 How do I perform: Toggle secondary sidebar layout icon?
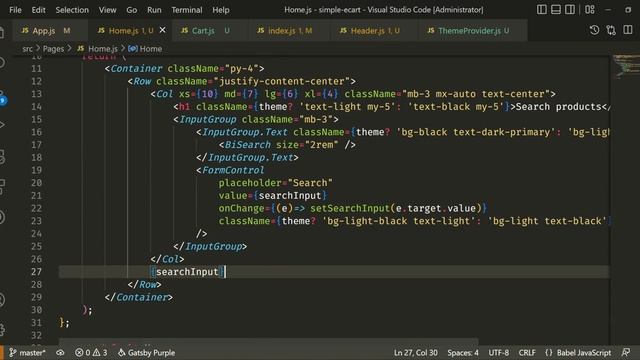[x=570, y=9]
